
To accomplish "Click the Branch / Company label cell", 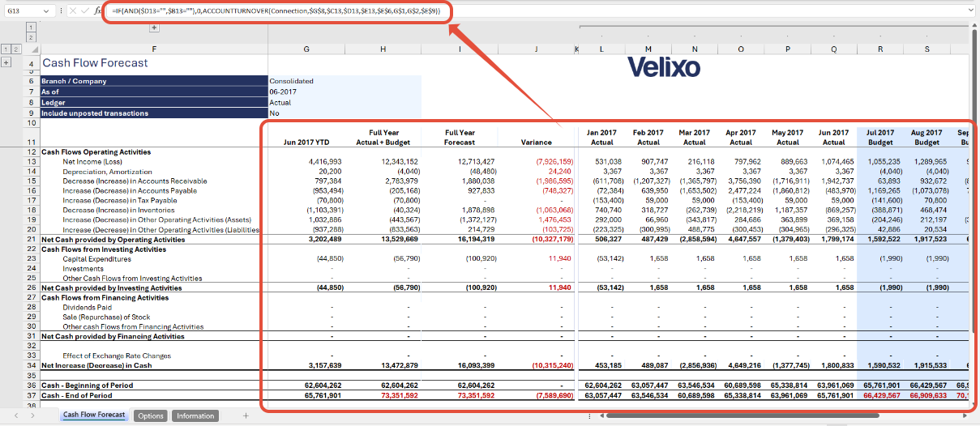I will (x=153, y=81).
